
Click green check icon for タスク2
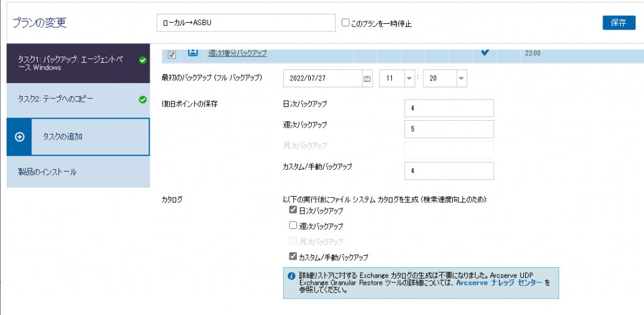pos(143,100)
